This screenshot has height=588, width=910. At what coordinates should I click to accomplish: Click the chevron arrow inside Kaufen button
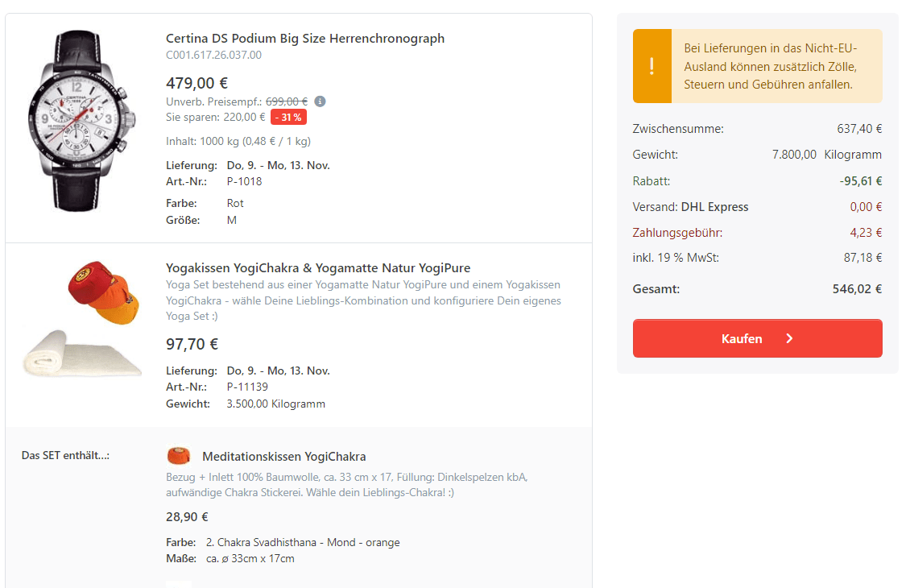(789, 339)
